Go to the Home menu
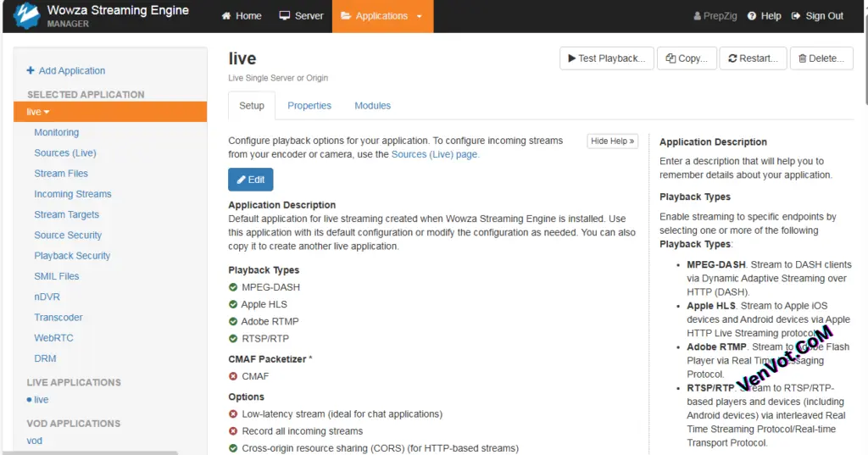The image size is (868, 455). pyautogui.click(x=242, y=16)
